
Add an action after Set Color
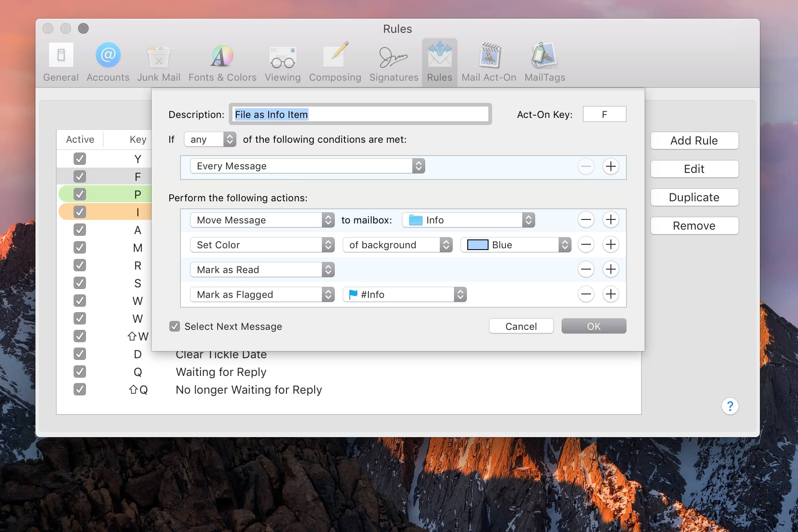click(610, 245)
